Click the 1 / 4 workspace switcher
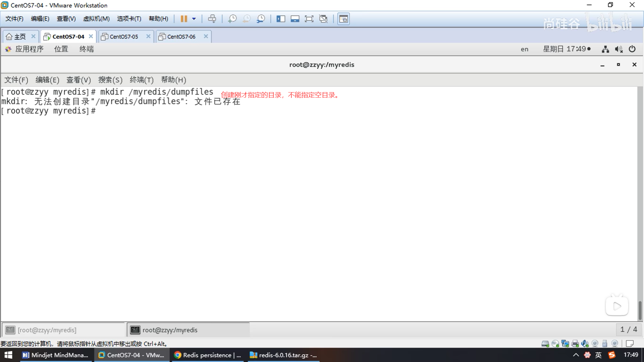The width and height of the screenshot is (644, 362). 628,329
